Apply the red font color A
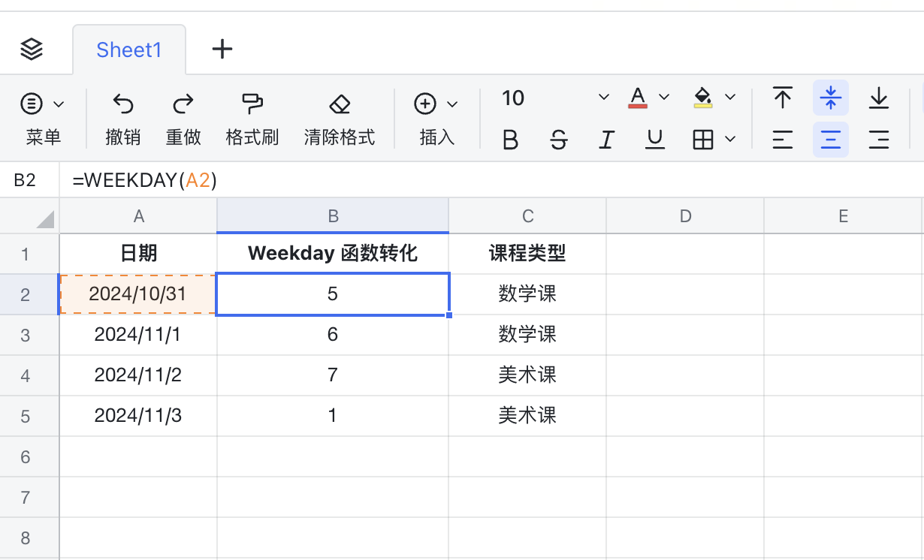 click(638, 98)
